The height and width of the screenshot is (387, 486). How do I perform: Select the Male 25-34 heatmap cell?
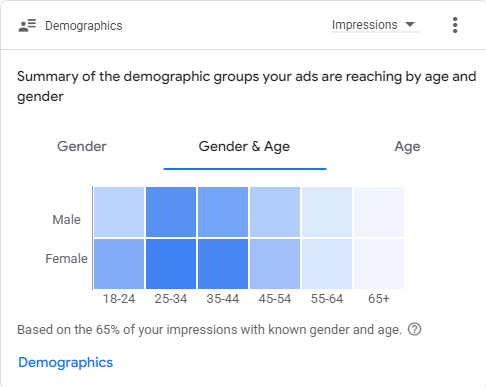pyautogui.click(x=171, y=212)
